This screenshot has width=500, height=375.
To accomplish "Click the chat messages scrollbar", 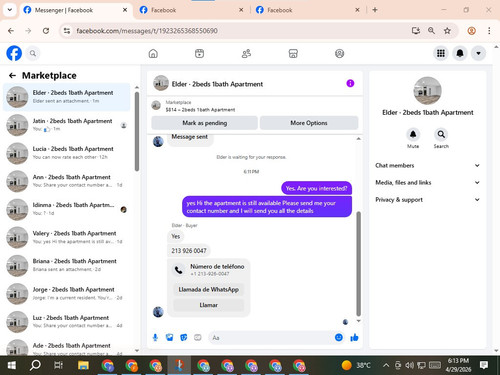I will coord(359,263).
